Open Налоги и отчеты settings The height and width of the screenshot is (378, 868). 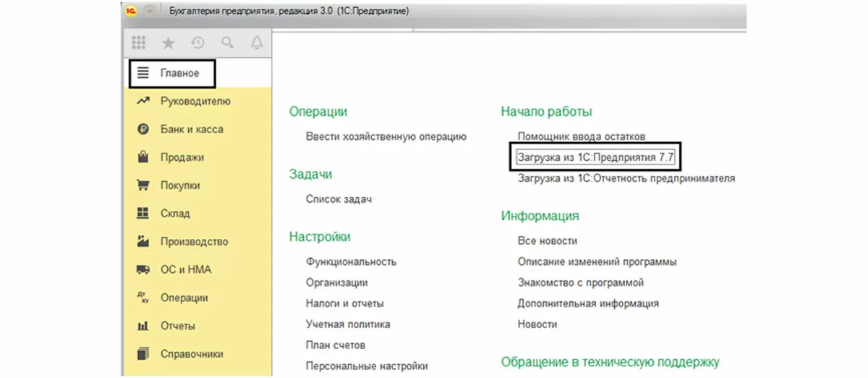(x=345, y=303)
